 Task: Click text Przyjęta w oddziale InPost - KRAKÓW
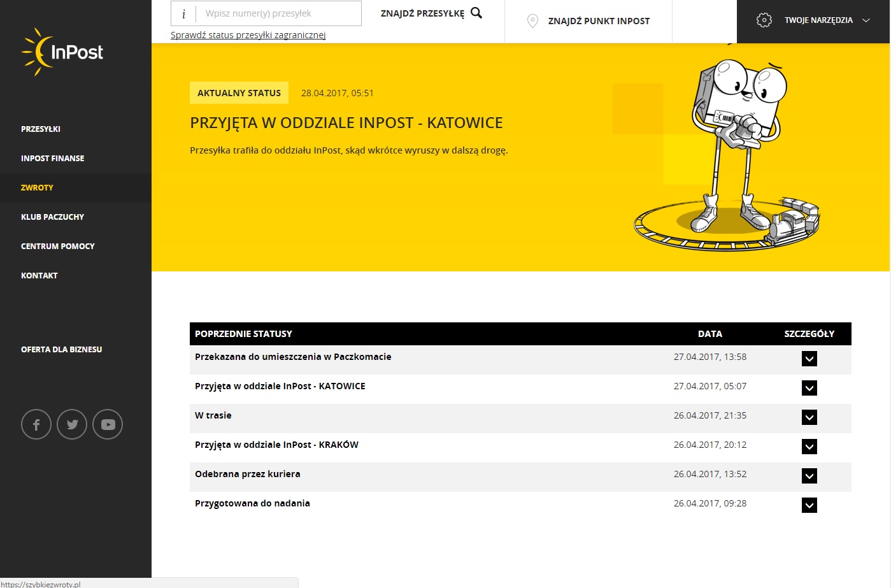[x=277, y=445]
